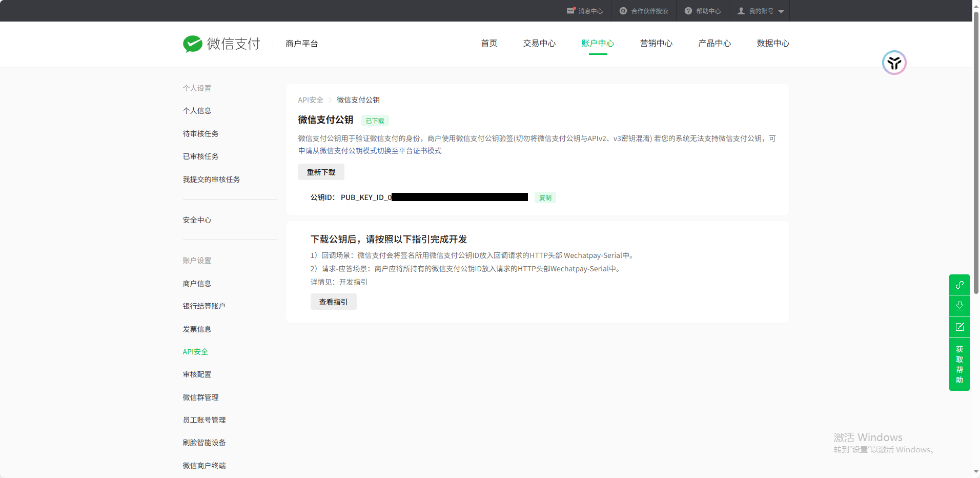Click the 查看指引 button
The width and height of the screenshot is (980, 478).
click(x=333, y=302)
